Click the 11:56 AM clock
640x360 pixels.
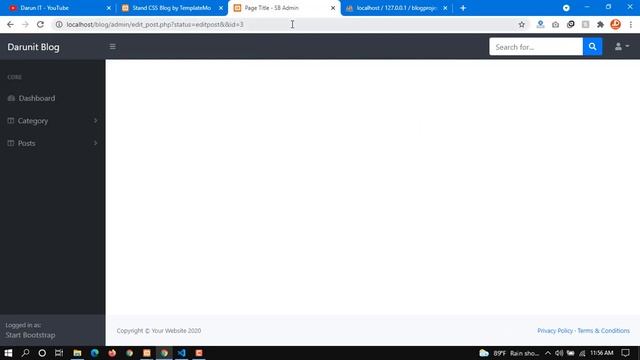click(602, 353)
